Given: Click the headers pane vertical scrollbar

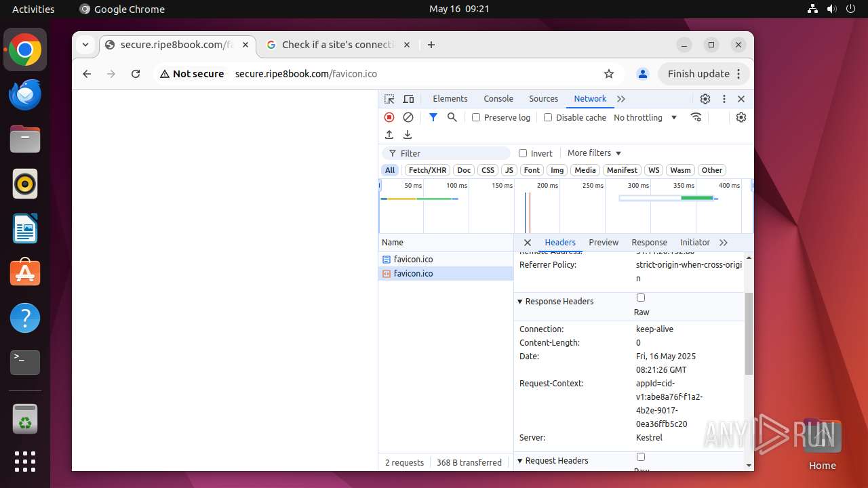Looking at the screenshot, I should tap(749, 333).
